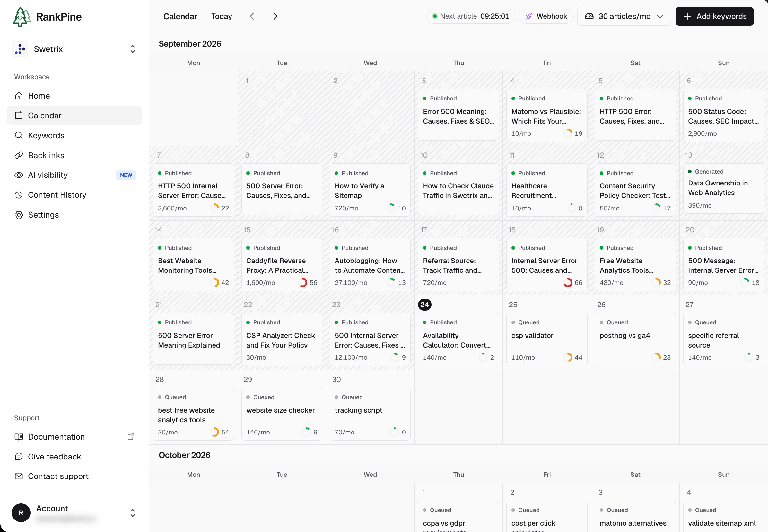This screenshot has width=768, height=532.
Task: Click the gauge icon beside 30 articles/mo
Action: point(589,16)
